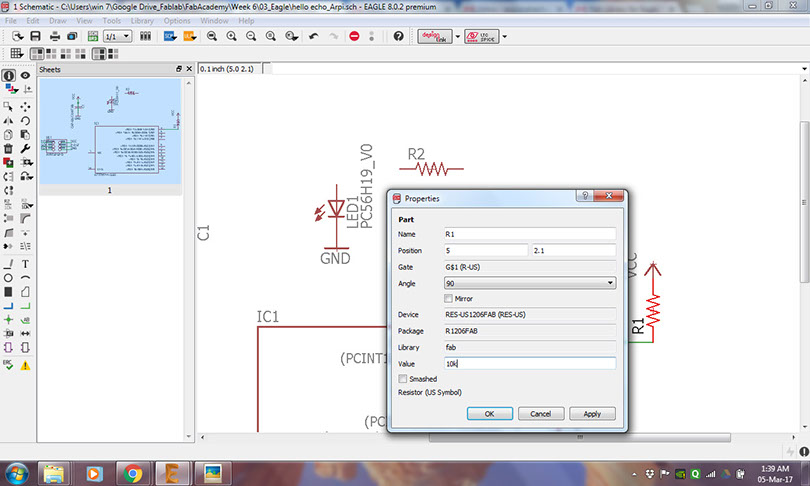Select the Paste tool
810x486 pixels.
point(25,135)
